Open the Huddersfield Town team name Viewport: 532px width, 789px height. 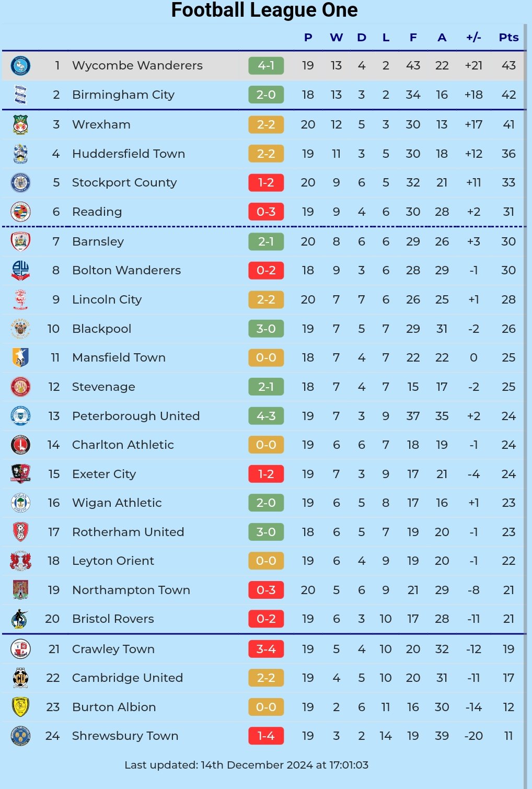[x=129, y=154]
